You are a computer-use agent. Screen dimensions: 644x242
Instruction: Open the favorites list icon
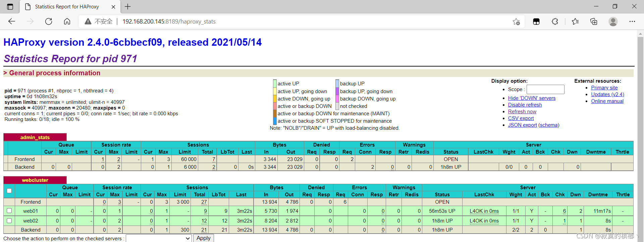tap(575, 22)
